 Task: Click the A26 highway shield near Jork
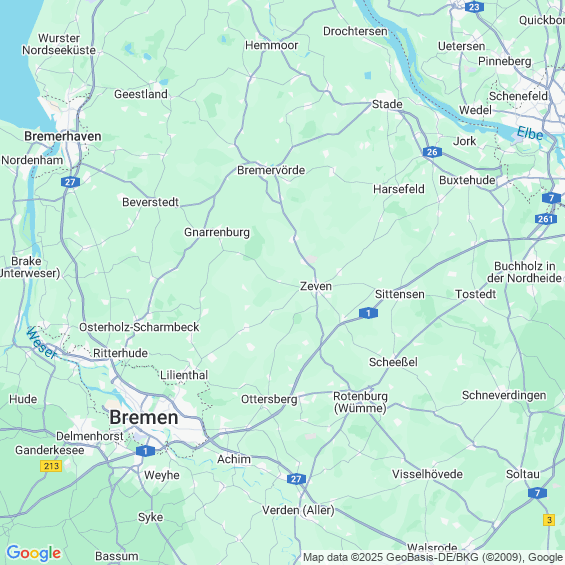432,152
